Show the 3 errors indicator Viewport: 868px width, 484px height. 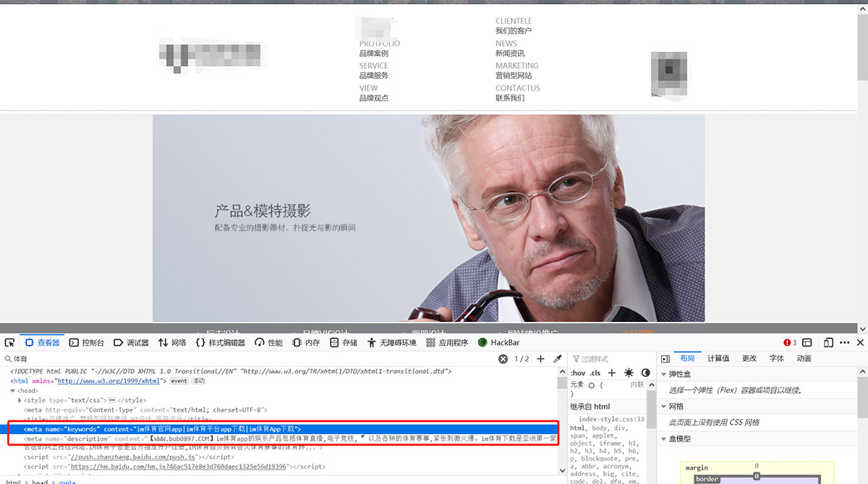(790, 342)
